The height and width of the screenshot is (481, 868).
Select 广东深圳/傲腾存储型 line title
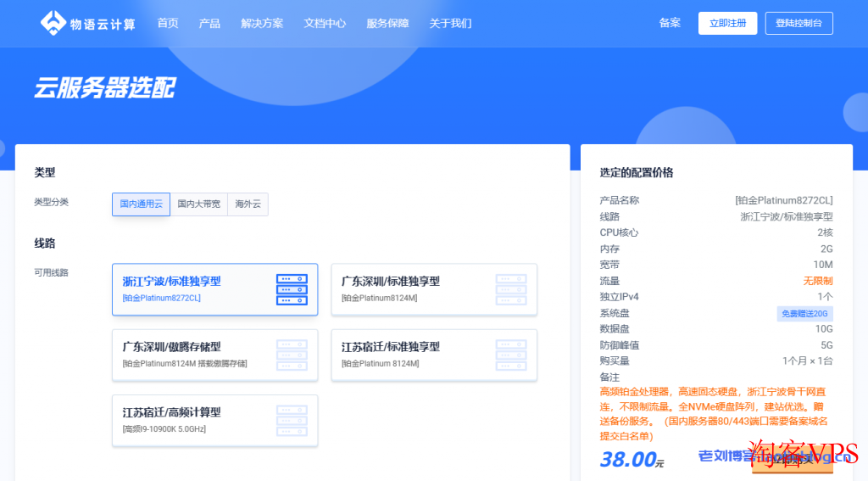[x=171, y=347]
